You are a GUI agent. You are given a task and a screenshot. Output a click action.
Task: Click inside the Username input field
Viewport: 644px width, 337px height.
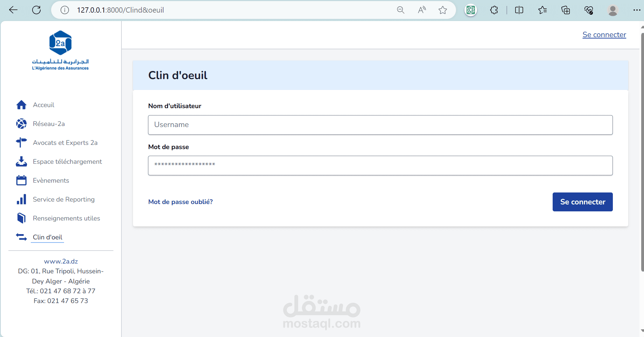coord(380,125)
